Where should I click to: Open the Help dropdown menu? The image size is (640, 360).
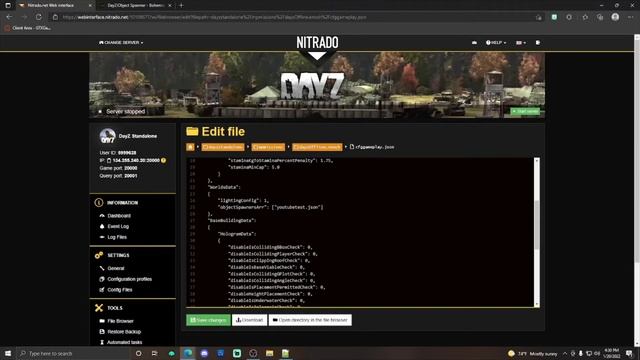click(x=496, y=42)
